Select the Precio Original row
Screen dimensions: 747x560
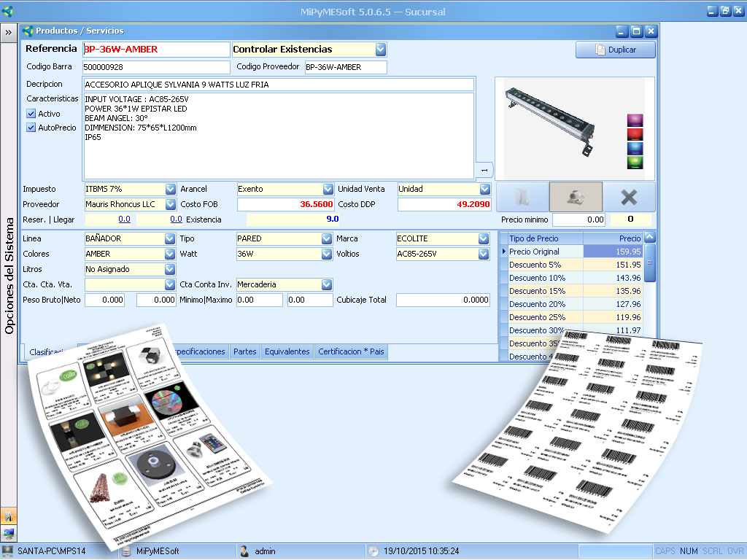(x=572, y=252)
